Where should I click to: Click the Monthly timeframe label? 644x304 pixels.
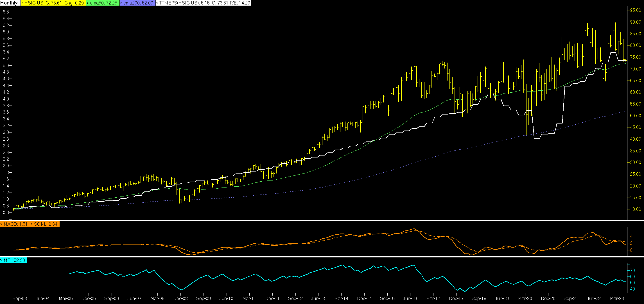click(x=9, y=3)
